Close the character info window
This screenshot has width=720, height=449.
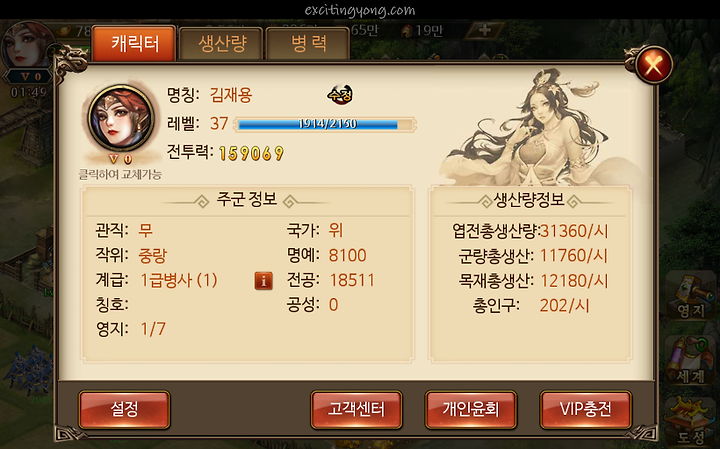coord(654,64)
